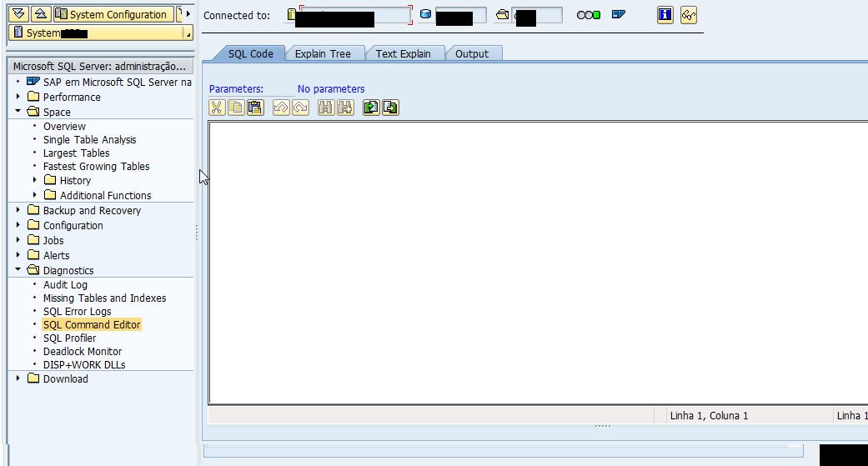
Task: Collapse the Diagnostics folder arrow
Action: 18,269
